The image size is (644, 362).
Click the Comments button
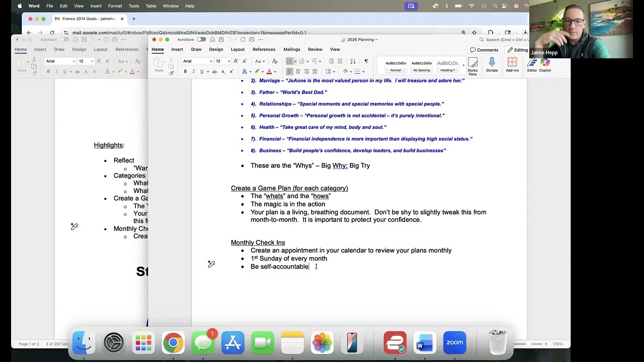tap(484, 50)
